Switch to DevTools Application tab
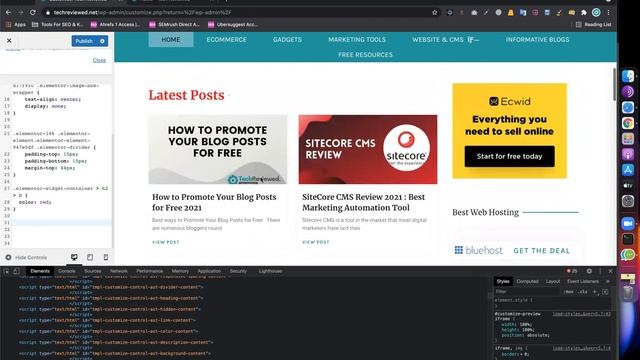This screenshot has width=640, height=360. tap(209, 271)
